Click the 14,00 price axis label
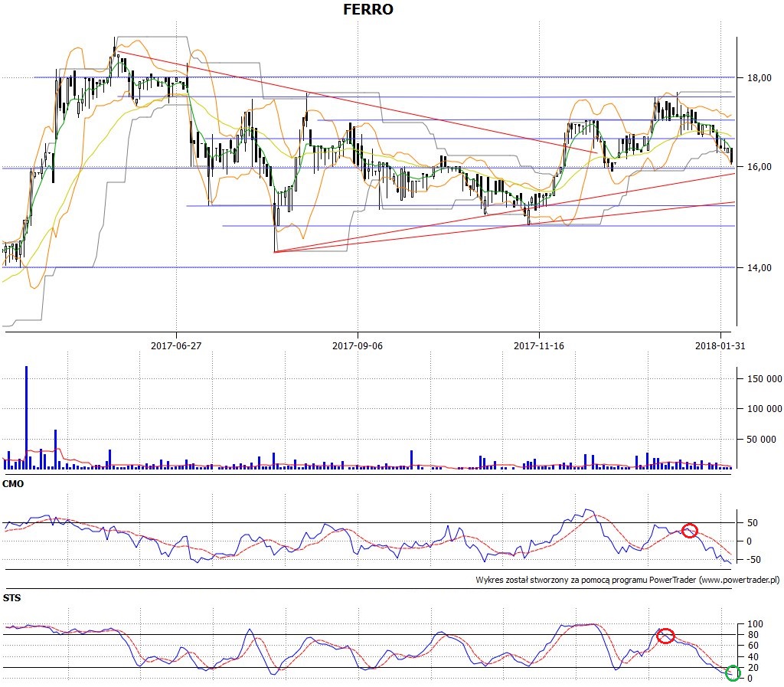784x687 pixels. click(759, 268)
